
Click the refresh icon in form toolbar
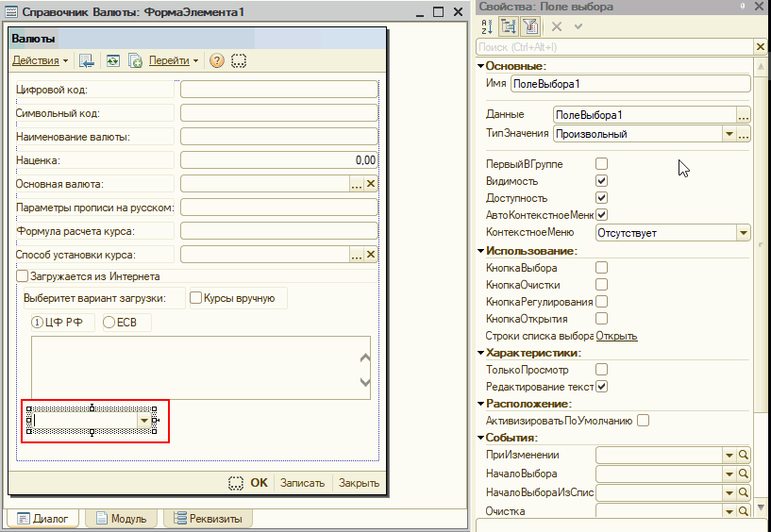coord(113,60)
